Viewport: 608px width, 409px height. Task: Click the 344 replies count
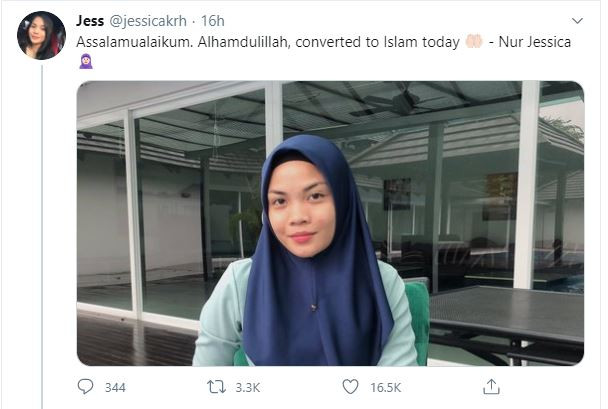point(115,387)
